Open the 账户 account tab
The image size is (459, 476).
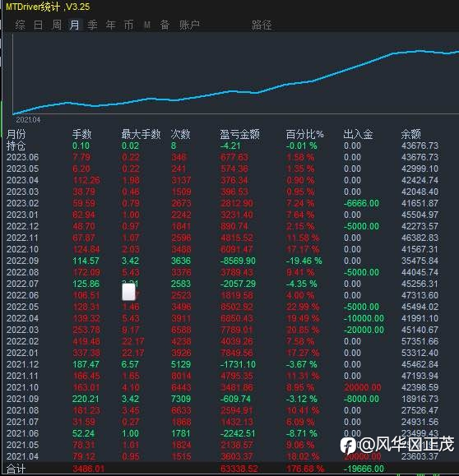pyautogui.click(x=189, y=25)
